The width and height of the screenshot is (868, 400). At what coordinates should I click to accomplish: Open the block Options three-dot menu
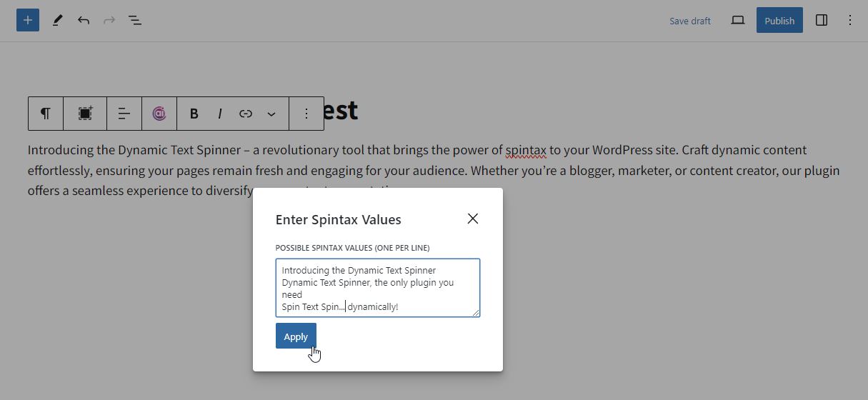click(306, 114)
